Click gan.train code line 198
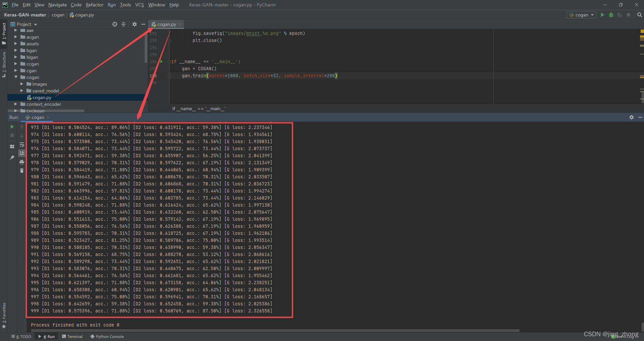The height and width of the screenshot is (341, 644). [259, 76]
